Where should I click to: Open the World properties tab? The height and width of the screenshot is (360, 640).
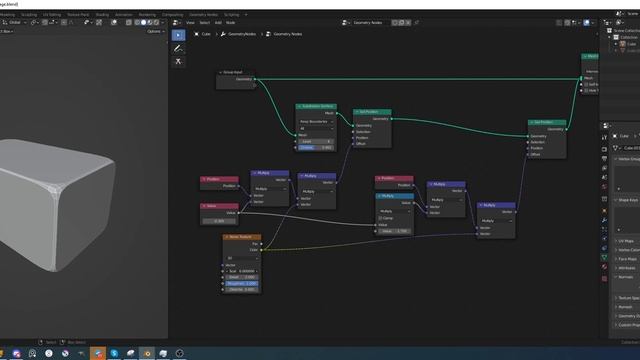604,187
